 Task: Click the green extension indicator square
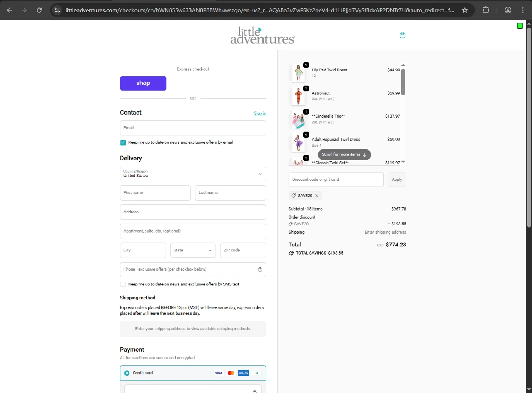[520, 26]
